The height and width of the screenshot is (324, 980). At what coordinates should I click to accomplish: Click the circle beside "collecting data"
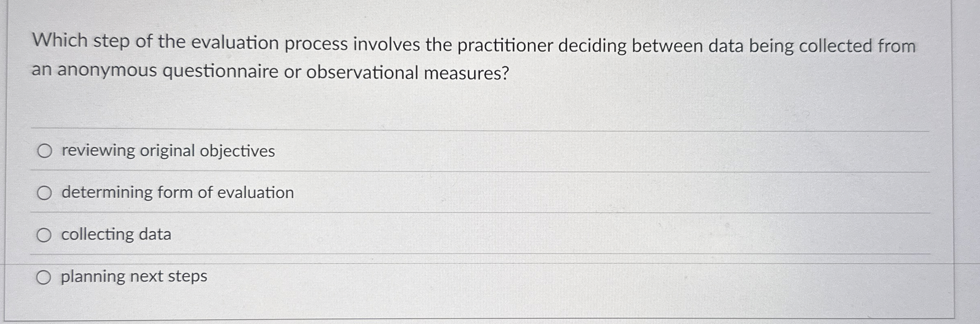coord(45,234)
